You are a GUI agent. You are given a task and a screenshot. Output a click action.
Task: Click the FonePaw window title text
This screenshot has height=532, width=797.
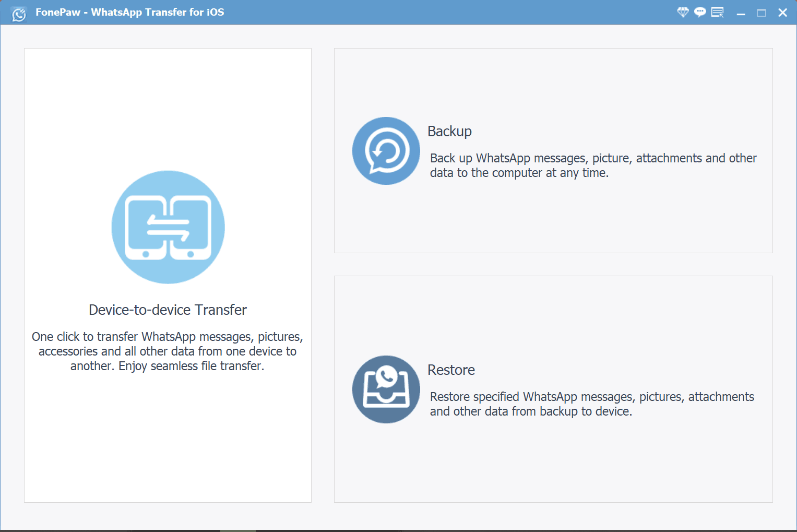pyautogui.click(x=130, y=12)
